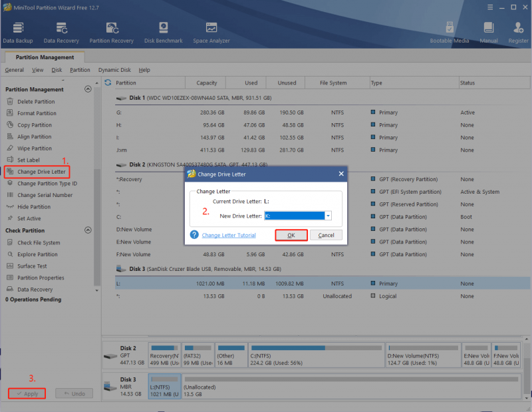This screenshot has width=532, height=412.
Task: Select the C:(NTFS) block in the disk map
Action: tap(317, 355)
